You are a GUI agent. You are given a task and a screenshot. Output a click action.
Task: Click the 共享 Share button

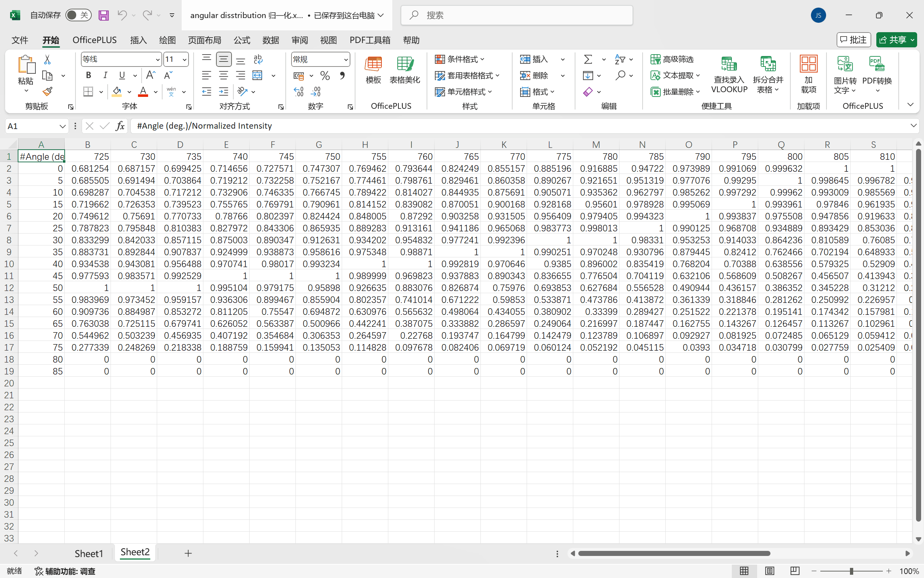896,40
